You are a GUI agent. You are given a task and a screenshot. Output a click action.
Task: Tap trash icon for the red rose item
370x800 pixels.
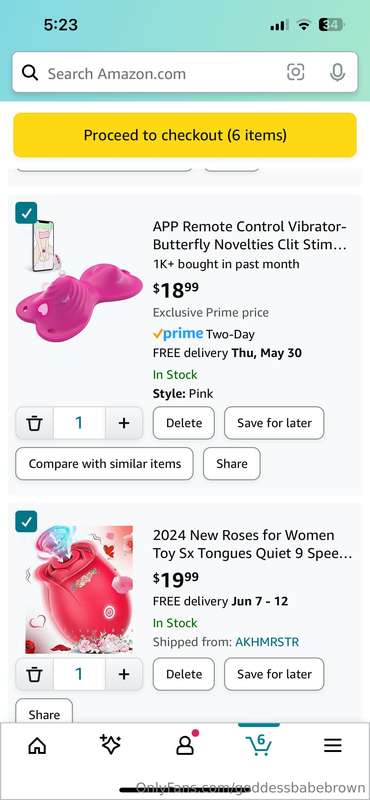tap(34, 674)
